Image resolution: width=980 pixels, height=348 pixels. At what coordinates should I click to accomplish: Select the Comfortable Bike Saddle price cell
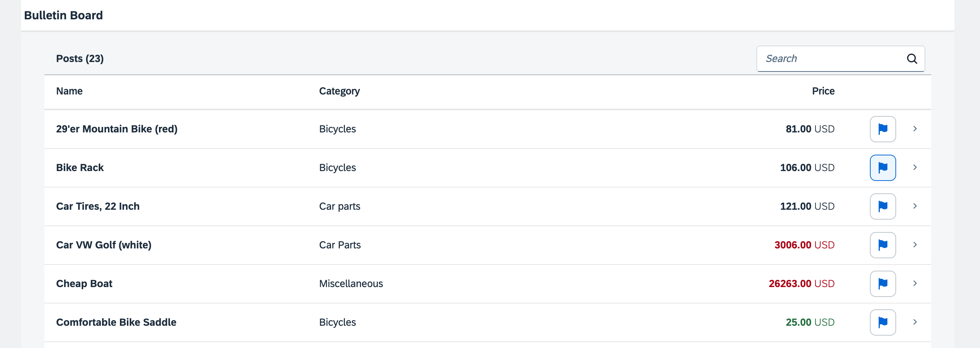click(810, 322)
